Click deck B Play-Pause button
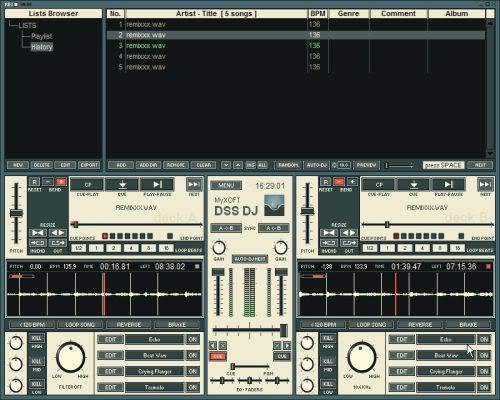The height and width of the screenshot is (400, 500). click(449, 185)
